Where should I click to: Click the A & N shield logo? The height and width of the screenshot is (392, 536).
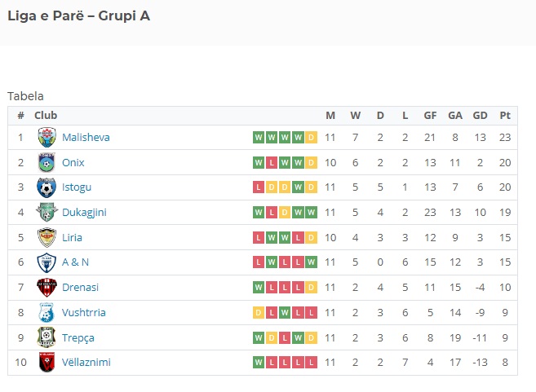click(x=47, y=262)
